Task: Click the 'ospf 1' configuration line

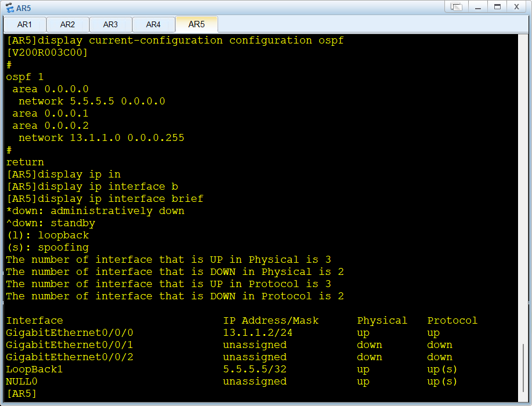Action: [25, 77]
